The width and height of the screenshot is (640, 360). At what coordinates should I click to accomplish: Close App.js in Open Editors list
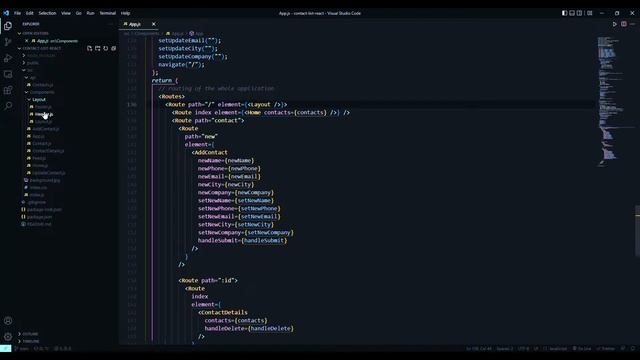click(x=27, y=41)
